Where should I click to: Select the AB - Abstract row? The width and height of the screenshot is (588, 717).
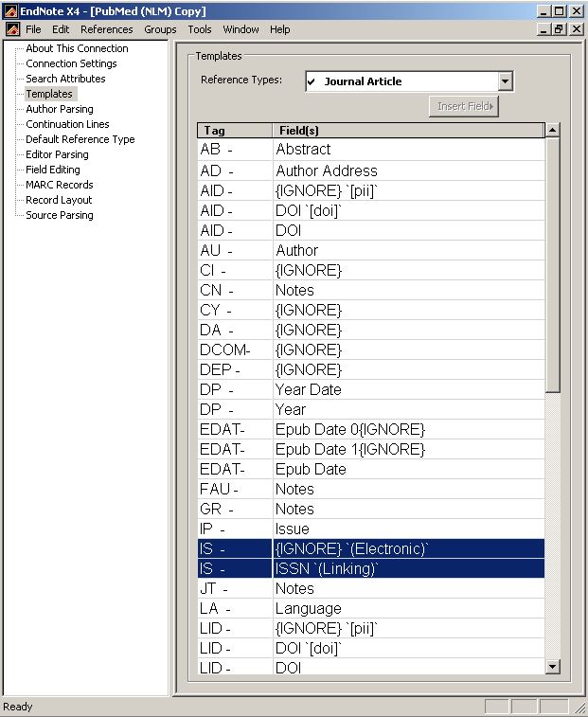point(371,150)
